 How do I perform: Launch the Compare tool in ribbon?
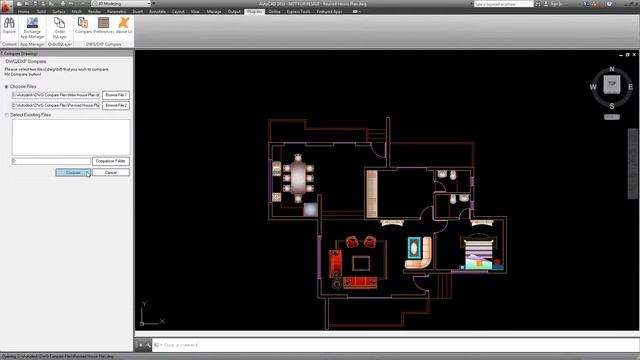[x=83, y=25]
